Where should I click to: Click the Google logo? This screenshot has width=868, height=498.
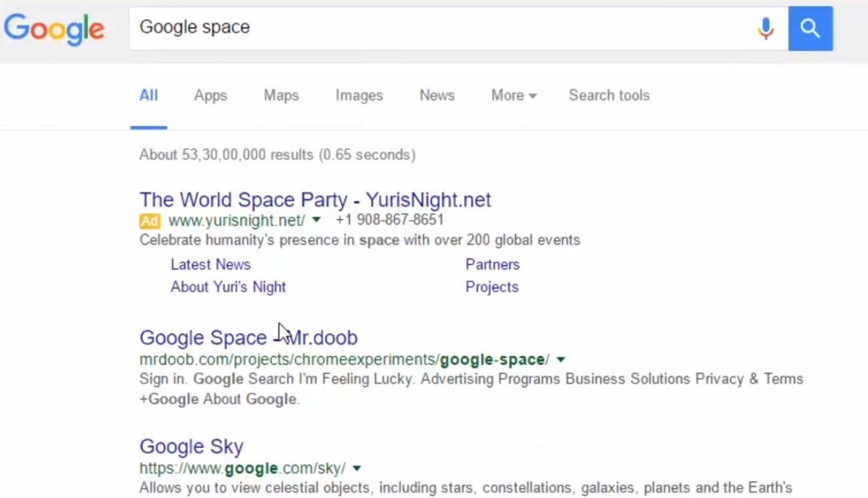pyautogui.click(x=54, y=28)
